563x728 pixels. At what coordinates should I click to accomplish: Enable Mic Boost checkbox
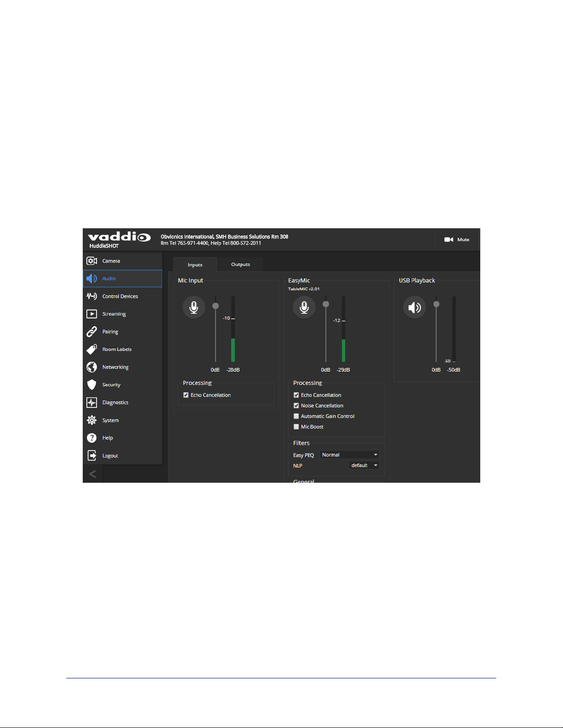[x=296, y=427]
